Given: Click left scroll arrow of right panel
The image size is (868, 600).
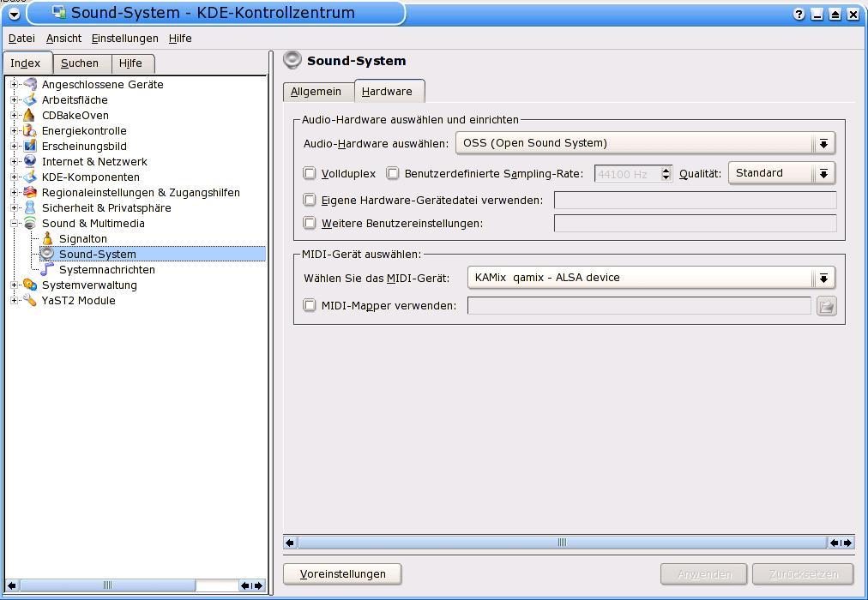Looking at the screenshot, I should point(290,543).
